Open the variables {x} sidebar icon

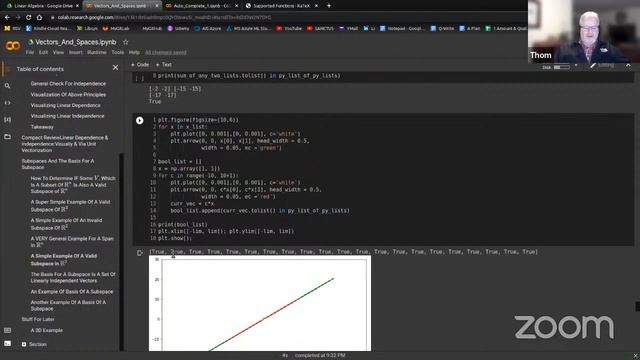(x=7, y=120)
